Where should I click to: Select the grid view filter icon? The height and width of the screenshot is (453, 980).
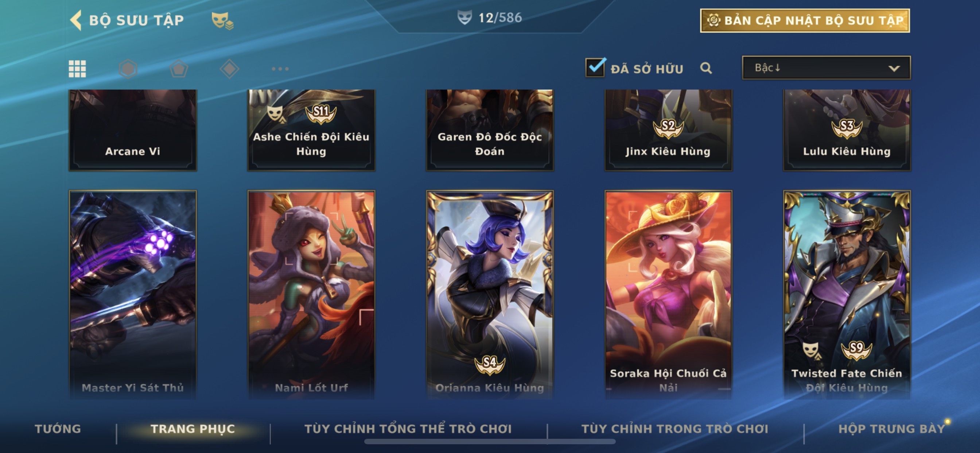(77, 69)
